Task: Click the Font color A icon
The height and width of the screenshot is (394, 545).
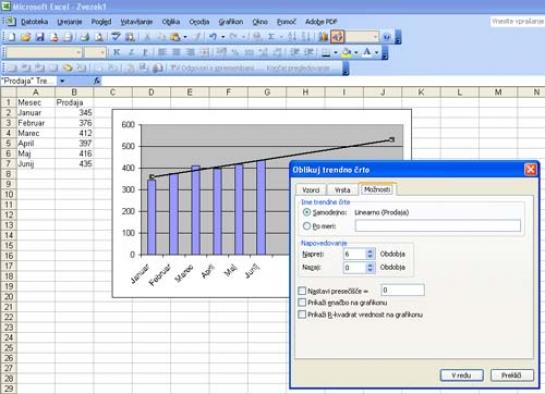Action: pyautogui.click(x=367, y=52)
